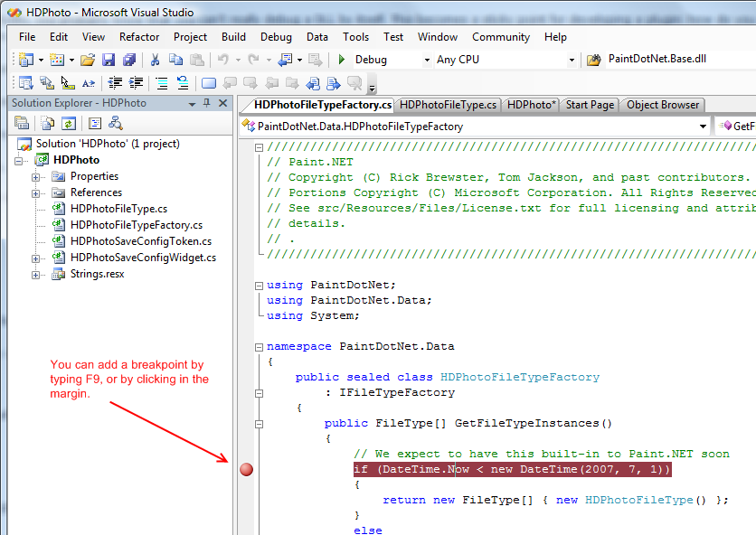Collapse the using directives outline
This screenshot has width=756, height=535.
click(x=259, y=286)
